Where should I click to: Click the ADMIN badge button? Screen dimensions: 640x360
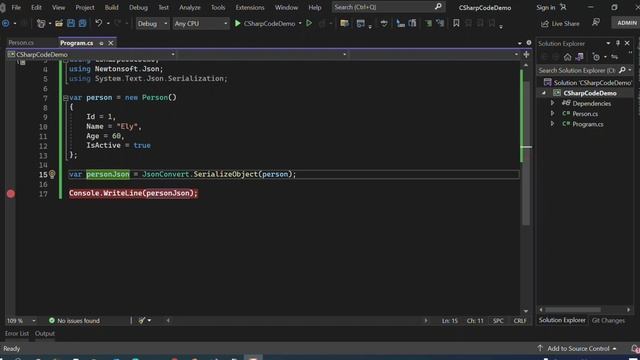pyautogui.click(x=627, y=23)
